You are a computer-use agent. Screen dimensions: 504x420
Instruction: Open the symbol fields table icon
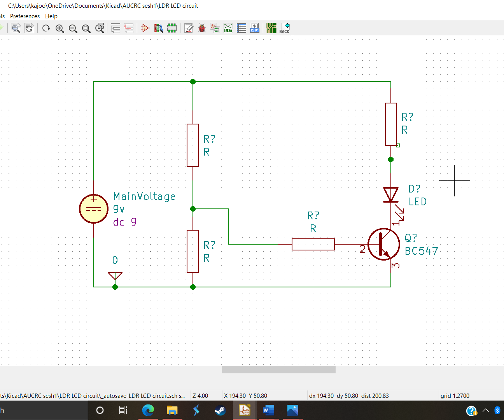(241, 28)
